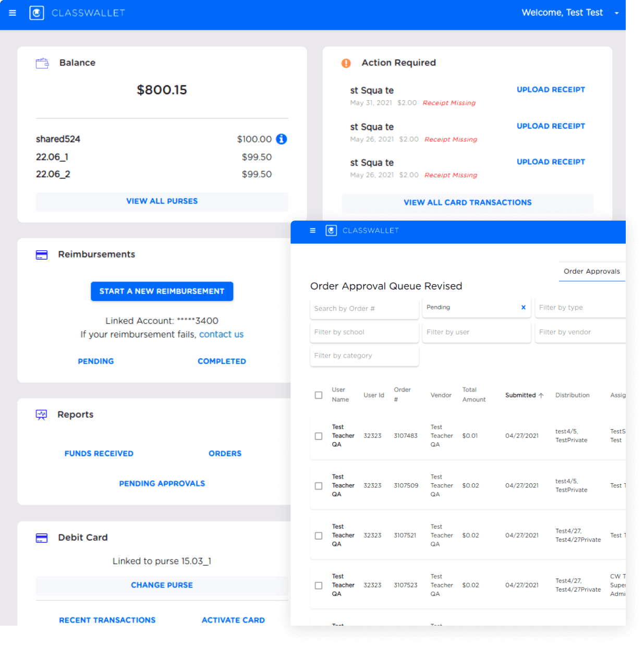The height and width of the screenshot is (646, 644).
Task: Click the info icon next to shared524 amount
Action: coord(282,139)
